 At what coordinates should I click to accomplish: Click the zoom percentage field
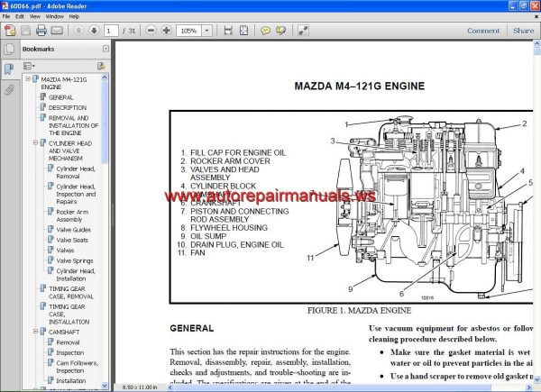point(189,31)
